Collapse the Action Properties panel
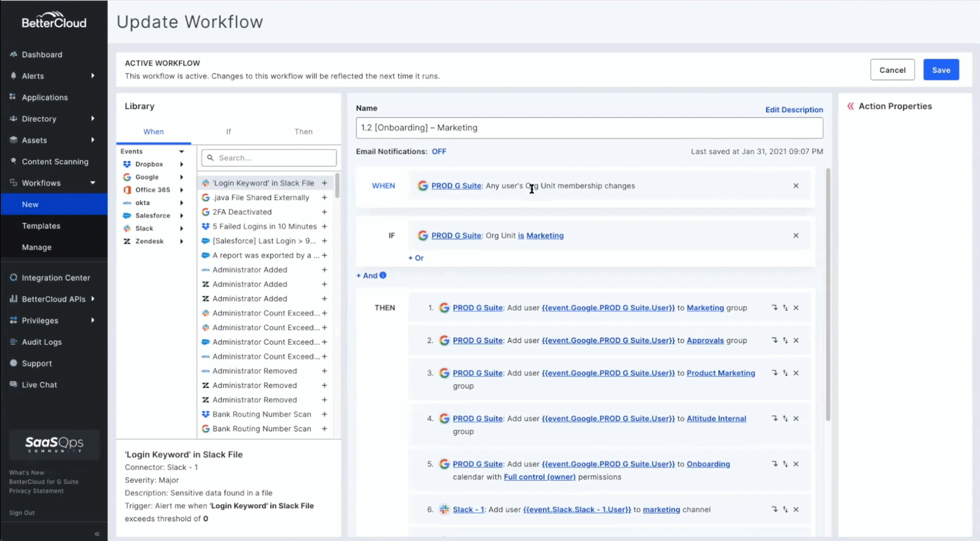 click(x=851, y=106)
